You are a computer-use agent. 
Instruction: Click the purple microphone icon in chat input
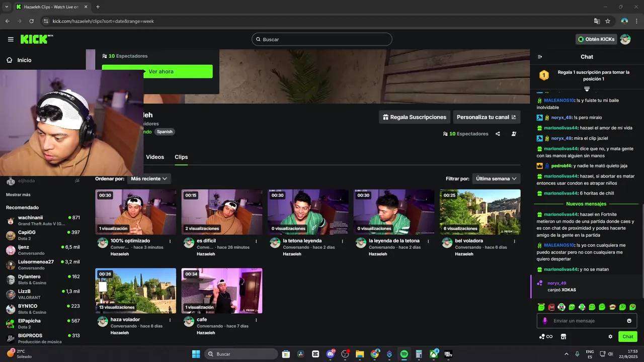tap(544, 321)
